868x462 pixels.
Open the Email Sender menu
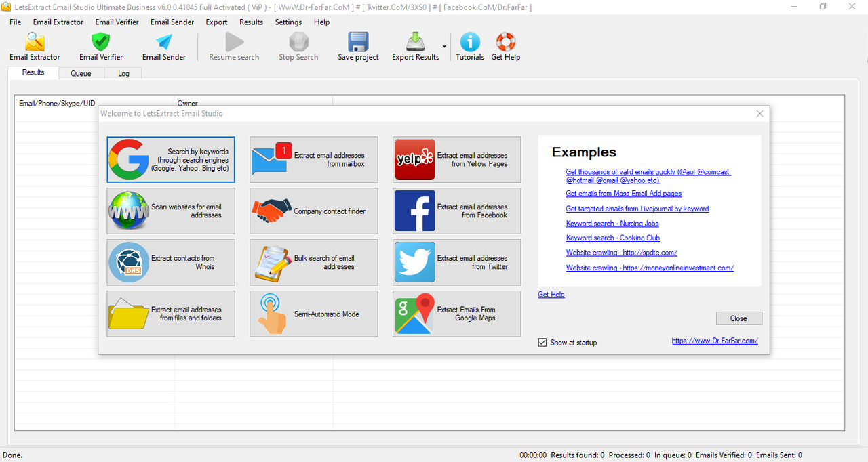pos(172,22)
